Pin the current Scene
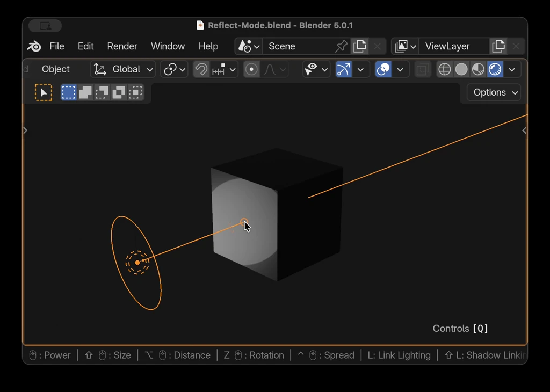 [x=341, y=47]
